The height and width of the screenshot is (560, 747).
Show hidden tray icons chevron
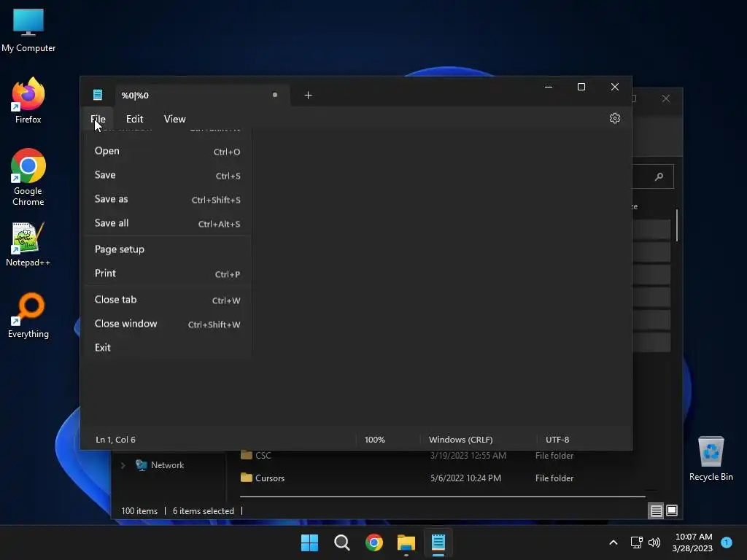(614, 542)
